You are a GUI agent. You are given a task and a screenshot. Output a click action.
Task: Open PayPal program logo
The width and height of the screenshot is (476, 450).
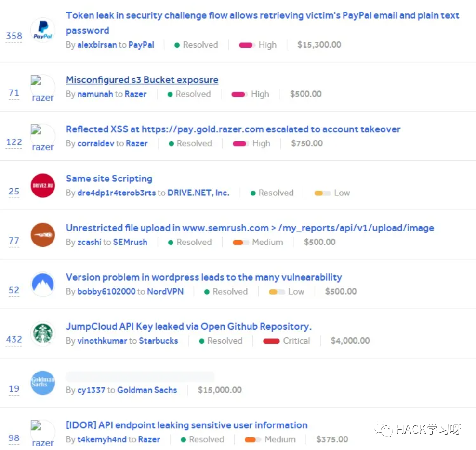(x=43, y=30)
